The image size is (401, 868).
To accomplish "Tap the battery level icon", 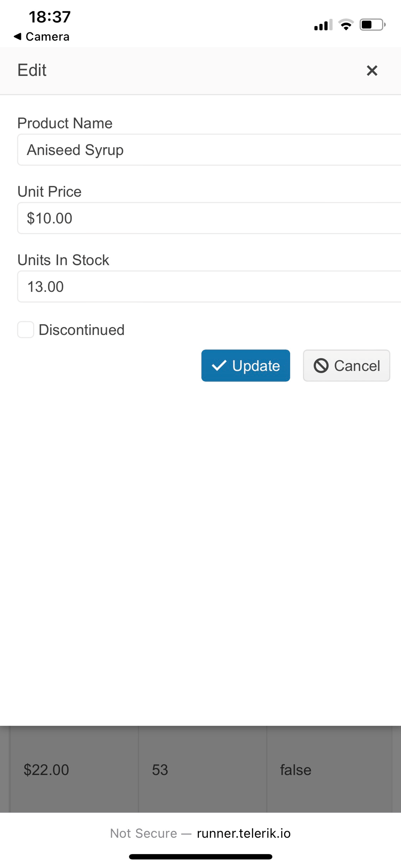I will point(372,25).
